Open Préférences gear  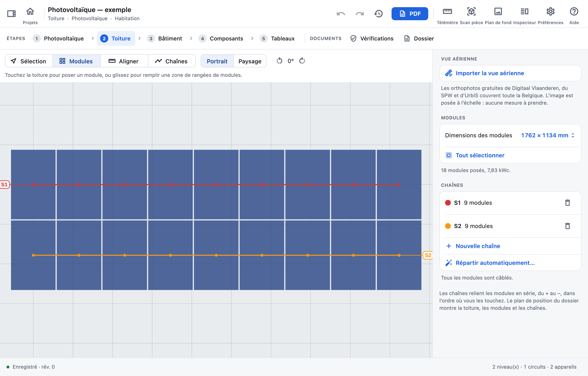550,16
